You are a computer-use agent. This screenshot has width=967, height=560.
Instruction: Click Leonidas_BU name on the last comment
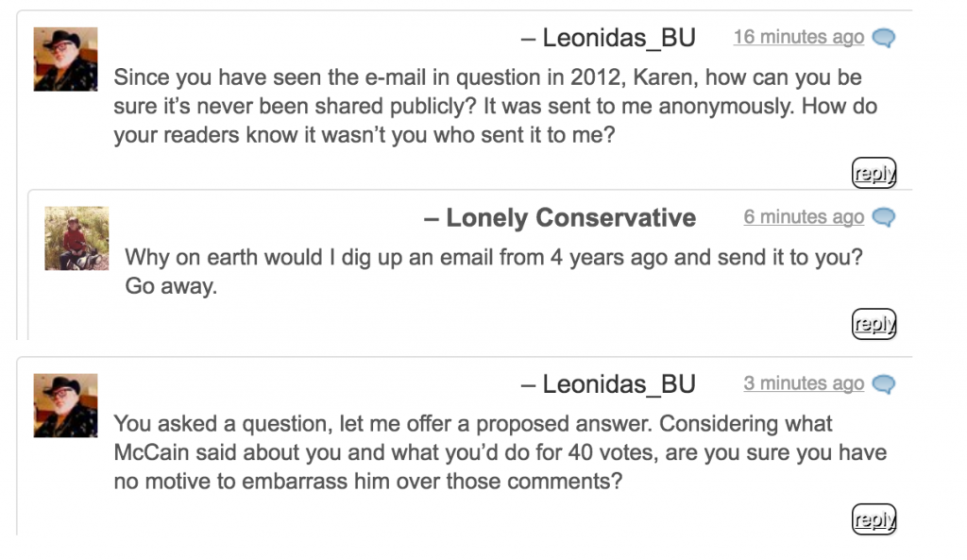(619, 384)
